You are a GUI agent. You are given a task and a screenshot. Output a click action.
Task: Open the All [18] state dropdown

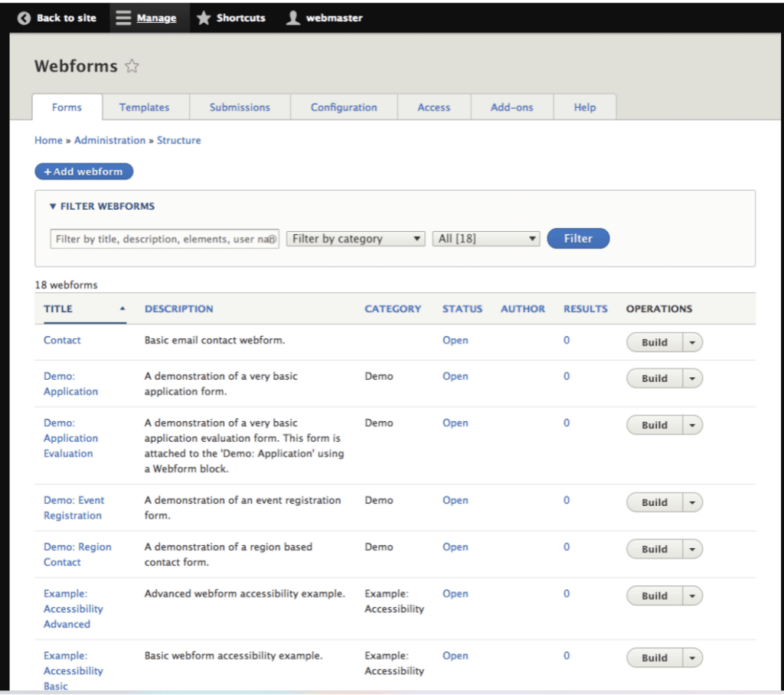(485, 238)
